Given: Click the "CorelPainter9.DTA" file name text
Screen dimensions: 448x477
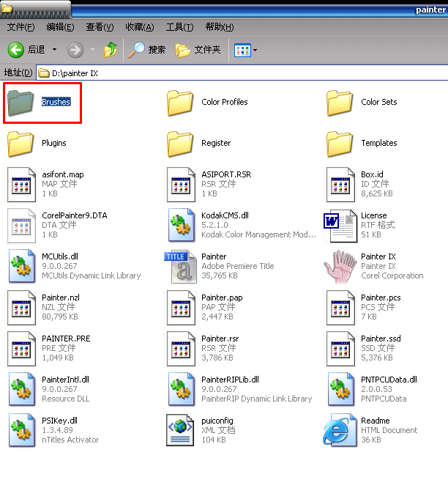Looking at the screenshot, I should point(75,215).
